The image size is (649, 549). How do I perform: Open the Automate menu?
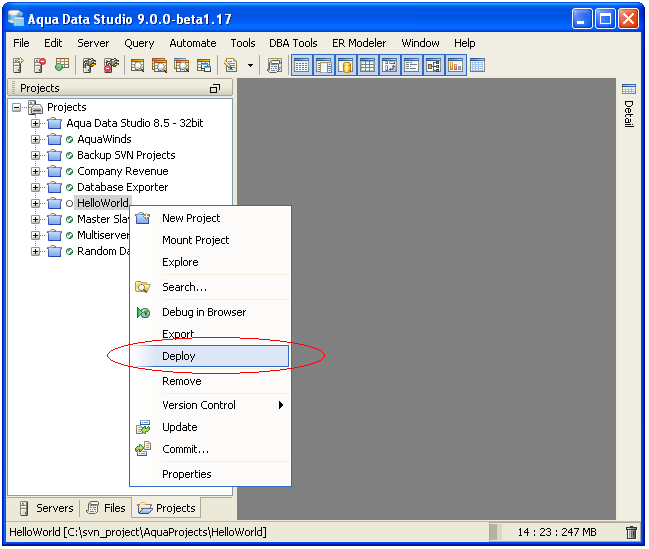[192, 43]
